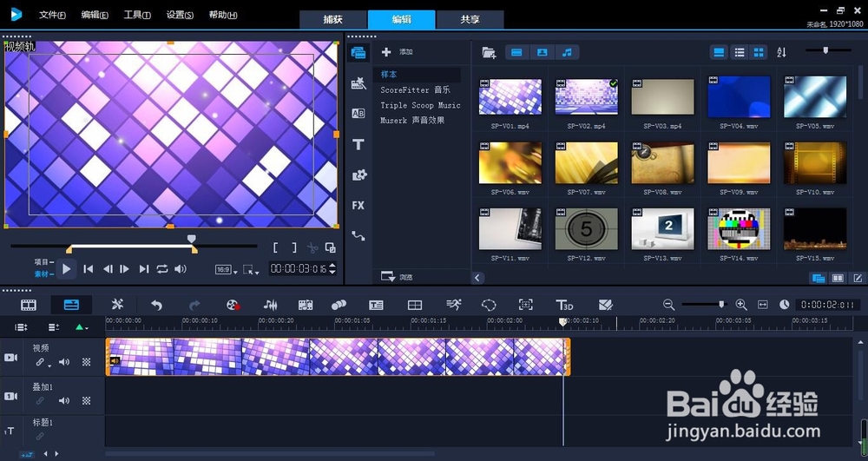Open the speed running-figure tool
The height and width of the screenshot is (461, 868).
(453, 305)
